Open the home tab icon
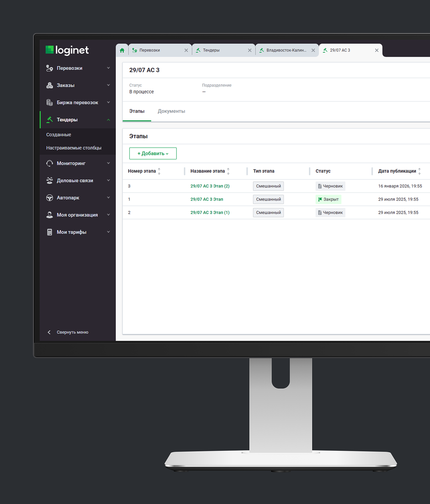This screenshot has height=504, width=430. point(122,50)
